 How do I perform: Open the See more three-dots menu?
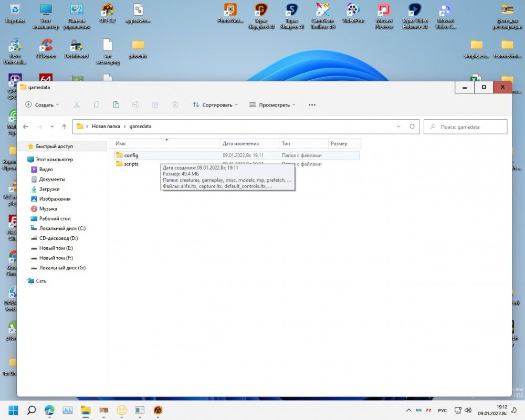pyautogui.click(x=312, y=105)
